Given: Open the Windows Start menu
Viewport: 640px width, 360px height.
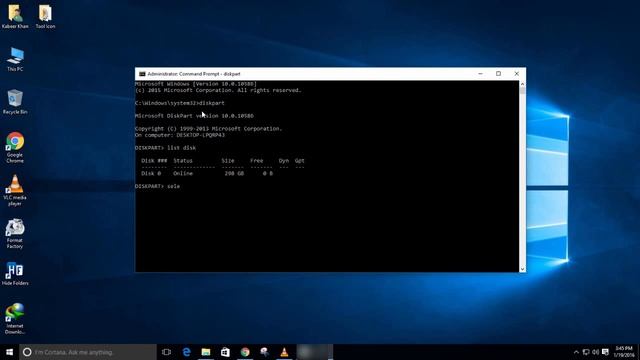Looking at the screenshot, I should click(x=9, y=352).
